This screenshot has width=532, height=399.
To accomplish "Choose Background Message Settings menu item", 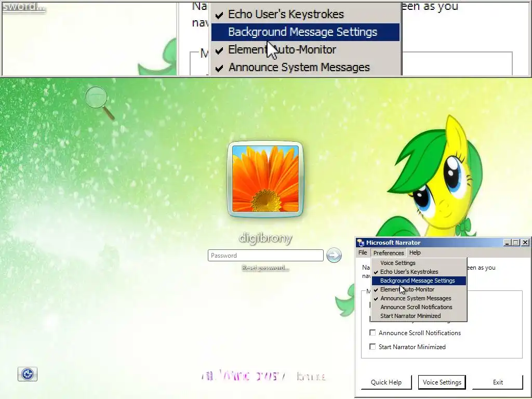I will (419, 281).
